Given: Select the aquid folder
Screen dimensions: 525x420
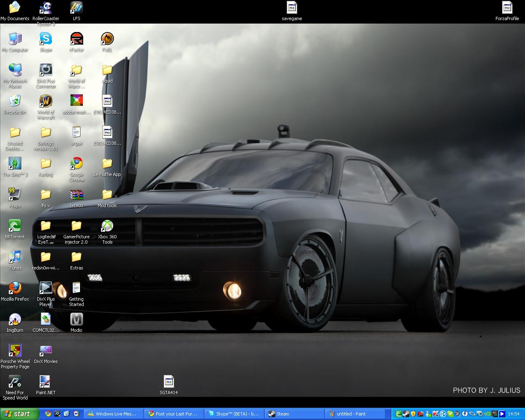Looking at the screenshot, I should [107, 73].
